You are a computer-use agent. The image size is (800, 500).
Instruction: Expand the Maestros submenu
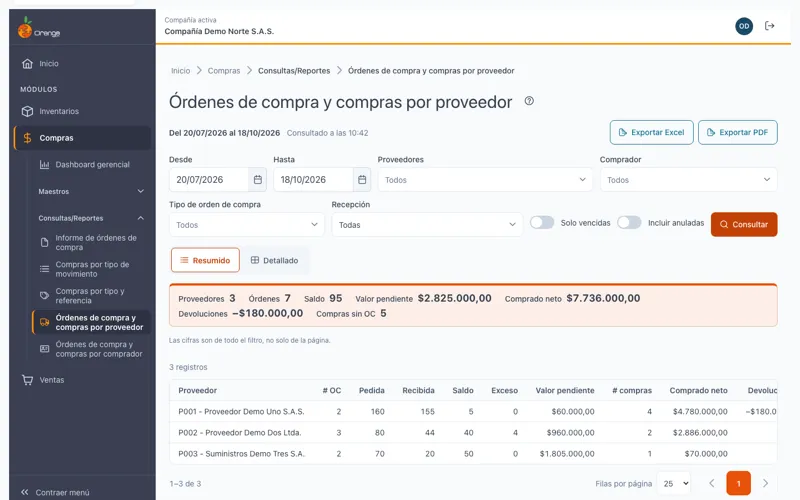coord(91,191)
